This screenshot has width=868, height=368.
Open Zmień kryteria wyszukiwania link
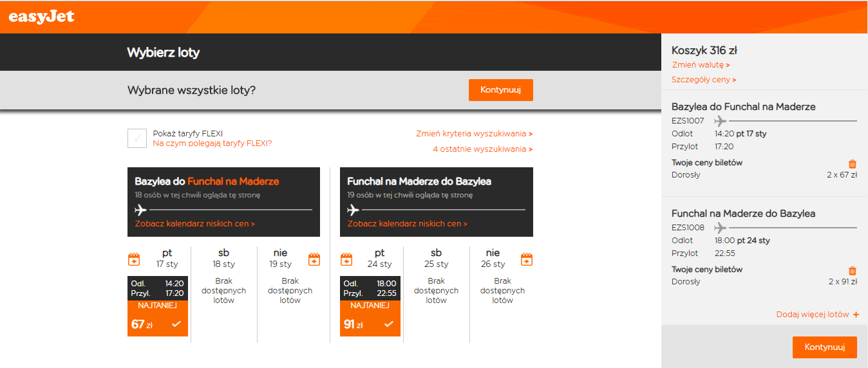tap(475, 134)
